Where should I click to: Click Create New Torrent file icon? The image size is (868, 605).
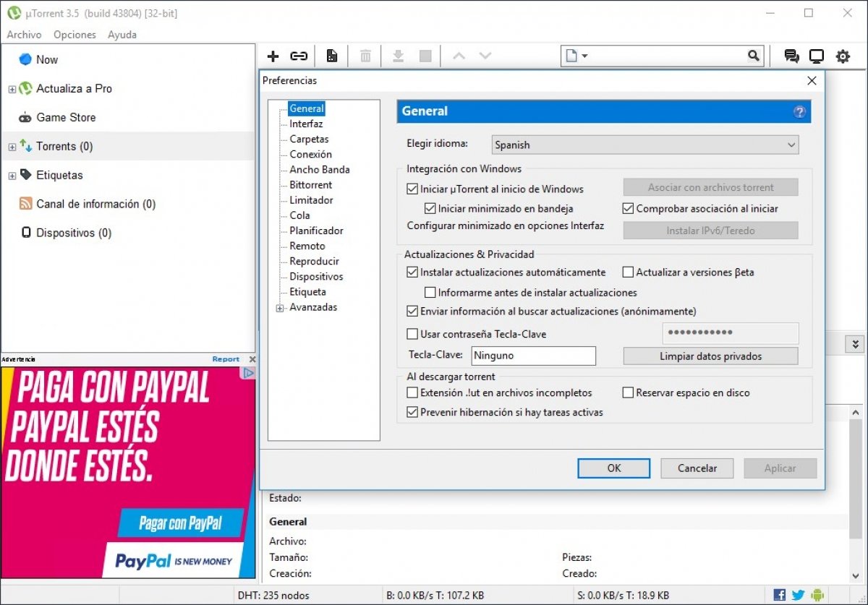click(x=332, y=56)
